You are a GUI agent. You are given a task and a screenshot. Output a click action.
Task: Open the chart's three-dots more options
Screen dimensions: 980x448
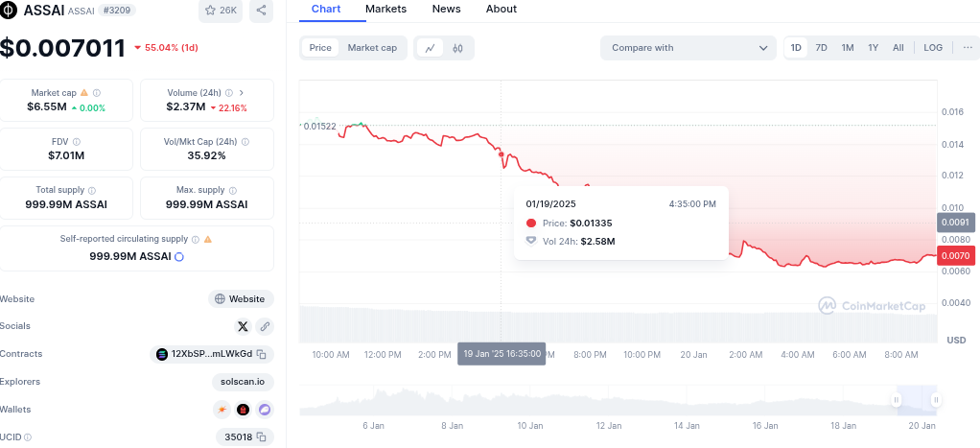coord(967,48)
